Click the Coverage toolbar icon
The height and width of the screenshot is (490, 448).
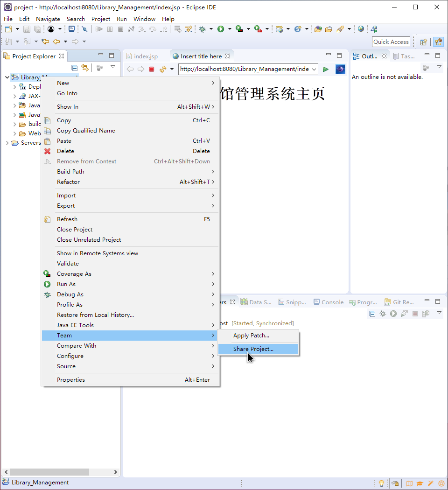click(x=239, y=29)
